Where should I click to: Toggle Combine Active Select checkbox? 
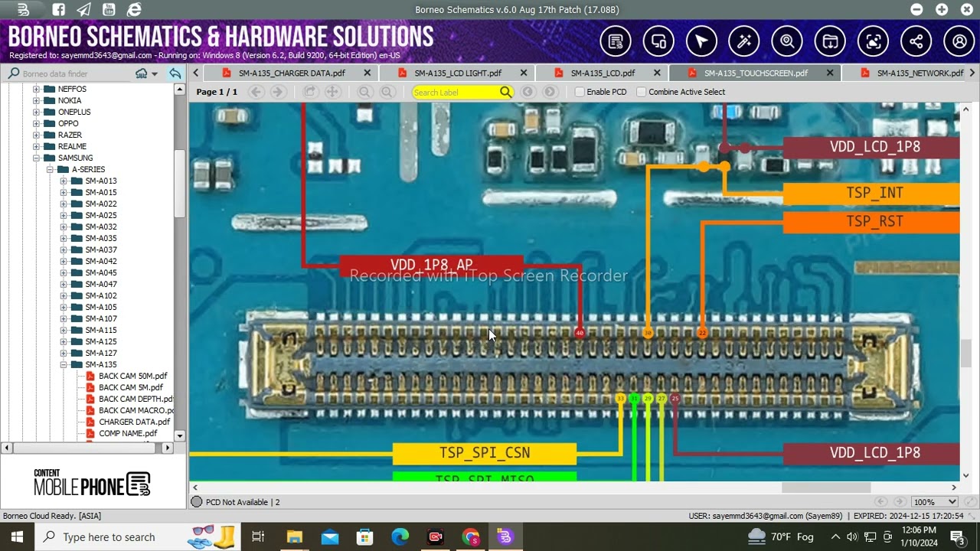click(x=642, y=92)
